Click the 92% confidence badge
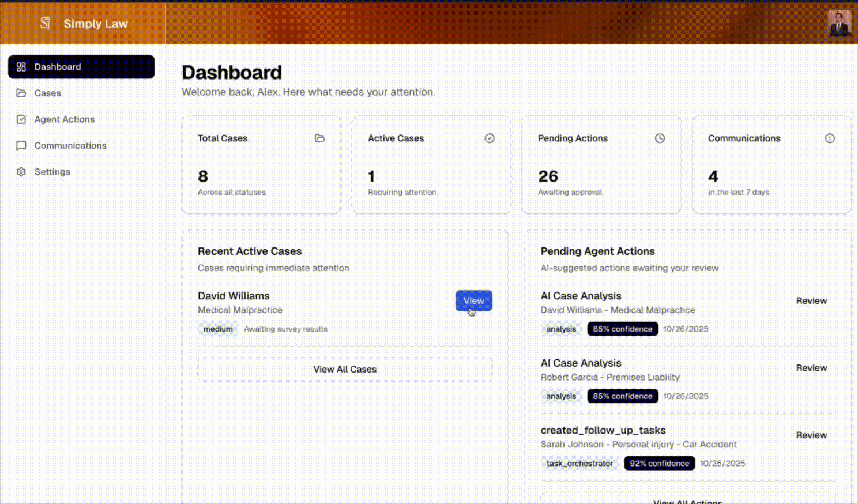The width and height of the screenshot is (858, 504). (x=659, y=463)
